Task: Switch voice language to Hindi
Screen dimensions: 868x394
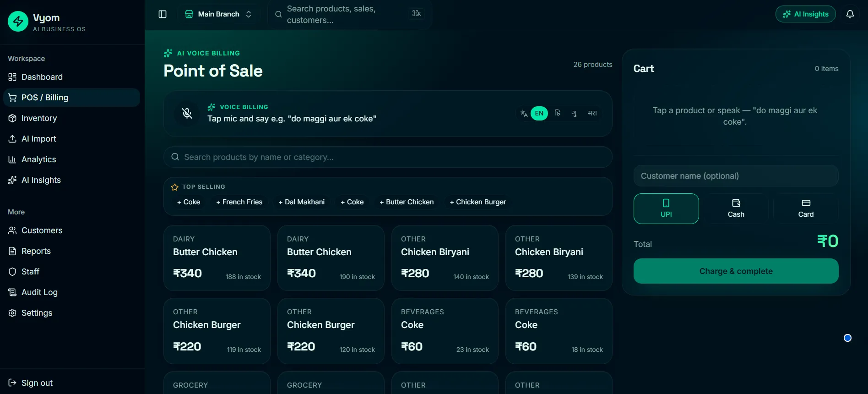Action: pyautogui.click(x=557, y=113)
